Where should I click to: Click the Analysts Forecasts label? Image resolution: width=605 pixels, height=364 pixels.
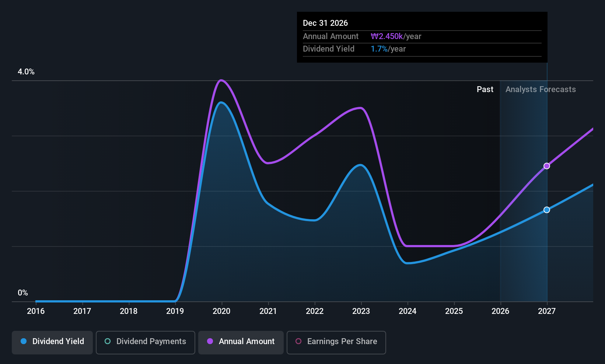pos(541,90)
